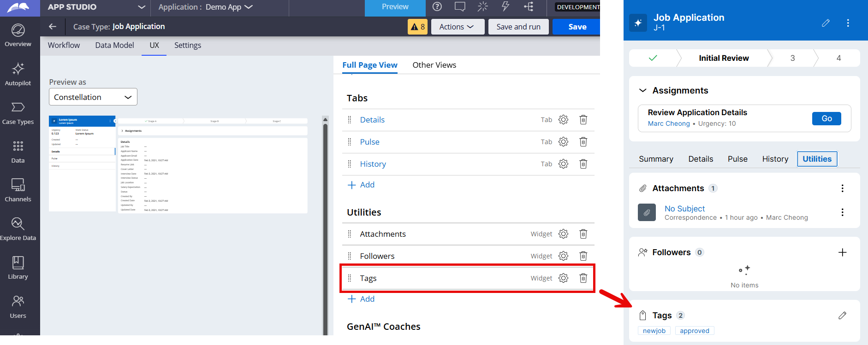This screenshot has width=868, height=345.
Task: Delete the Followers widget
Action: 583,256
